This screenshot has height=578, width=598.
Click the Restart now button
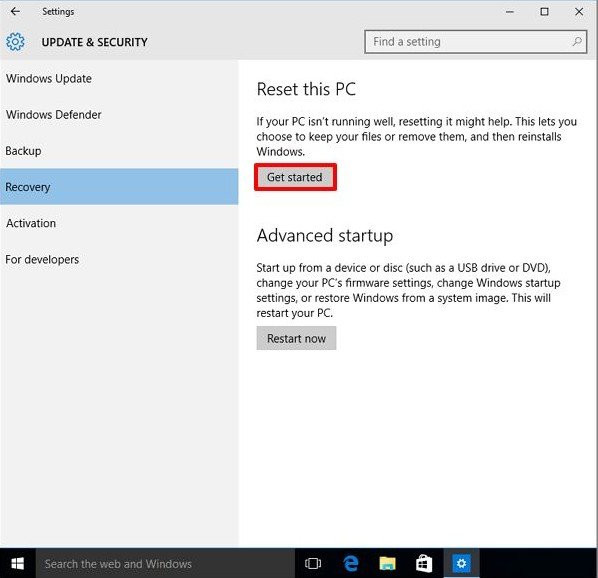pyautogui.click(x=296, y=338)
